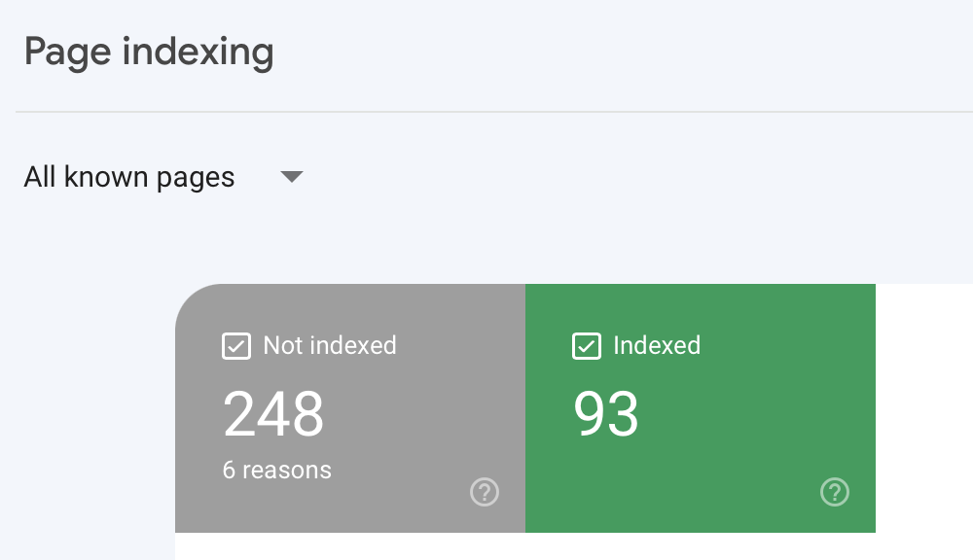Open the All known pages filter label
973x560 pixels.
point(129,178)
